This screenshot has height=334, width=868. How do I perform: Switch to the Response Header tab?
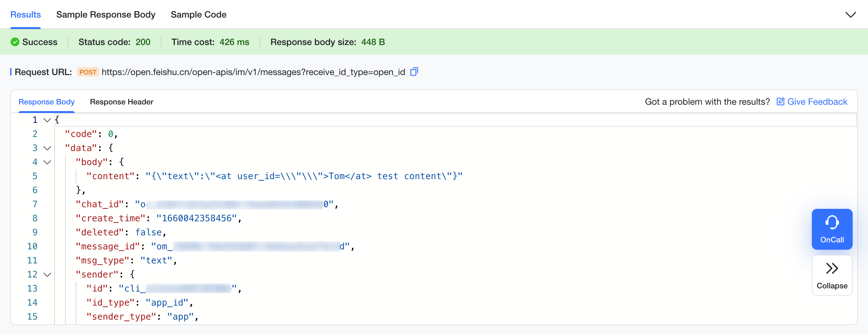pos(121,102)
